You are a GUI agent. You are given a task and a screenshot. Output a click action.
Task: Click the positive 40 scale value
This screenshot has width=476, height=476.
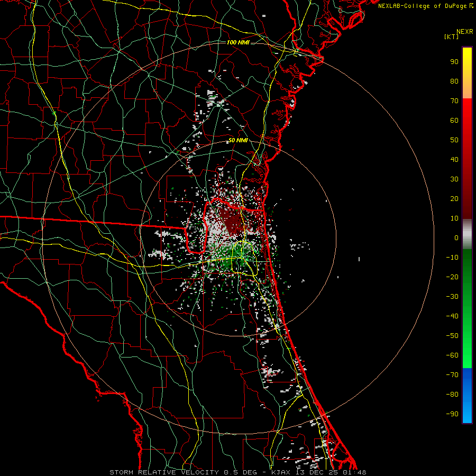tap(454, 159)
